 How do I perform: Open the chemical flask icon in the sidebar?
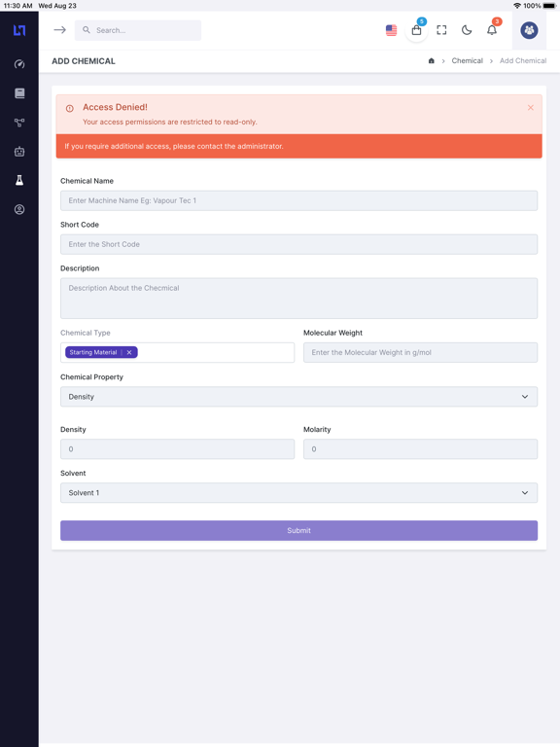[x=19, y=180]
